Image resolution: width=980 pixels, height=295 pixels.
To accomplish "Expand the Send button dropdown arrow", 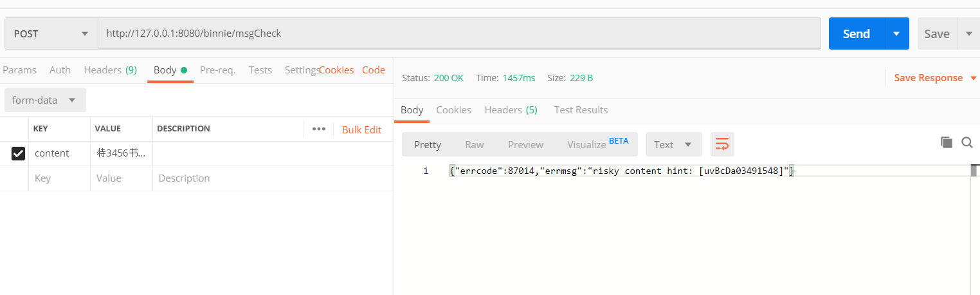I will click(896, 33).
